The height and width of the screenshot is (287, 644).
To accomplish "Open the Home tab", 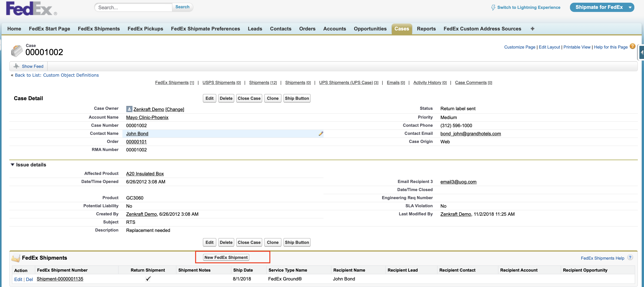I will pos(14,29).
